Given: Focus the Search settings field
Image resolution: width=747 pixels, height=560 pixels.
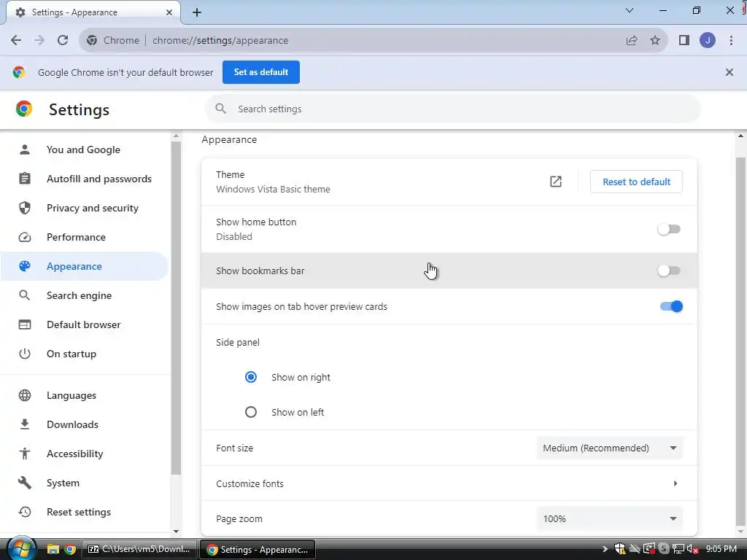Looking at the screenshot, I should click(452, 109).
